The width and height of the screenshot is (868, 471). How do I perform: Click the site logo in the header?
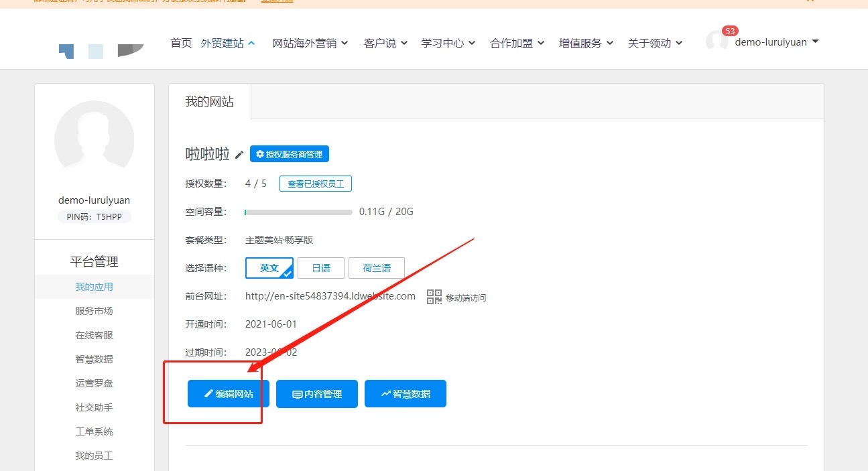101,50
